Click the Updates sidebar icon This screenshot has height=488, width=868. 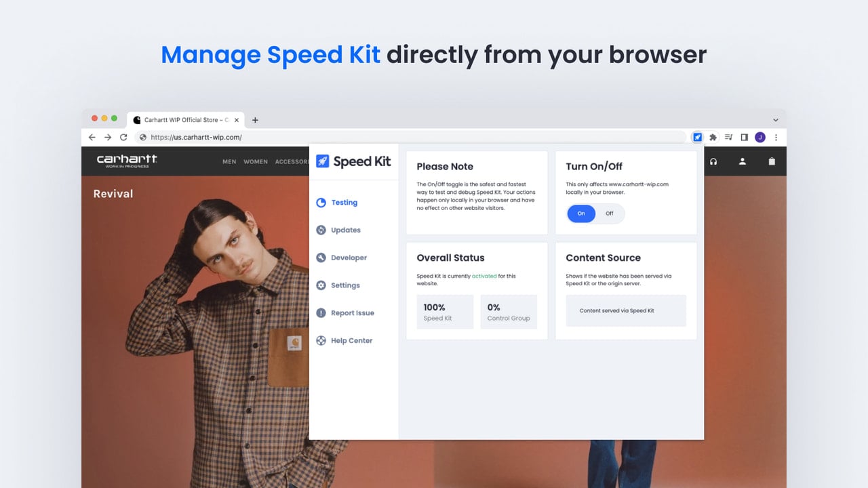pos(321,230)
